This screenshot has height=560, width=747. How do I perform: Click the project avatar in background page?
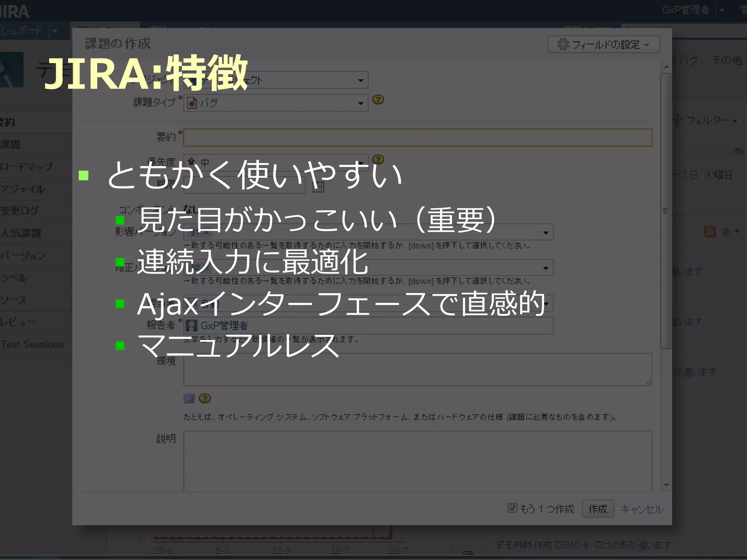click(12, 69)
